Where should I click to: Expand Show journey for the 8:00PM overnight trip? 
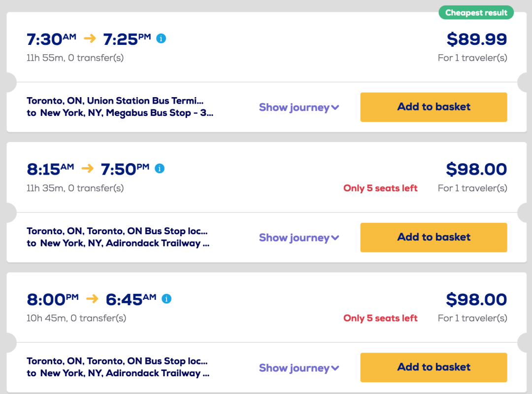pyautogui.click(x=299, y=368)
